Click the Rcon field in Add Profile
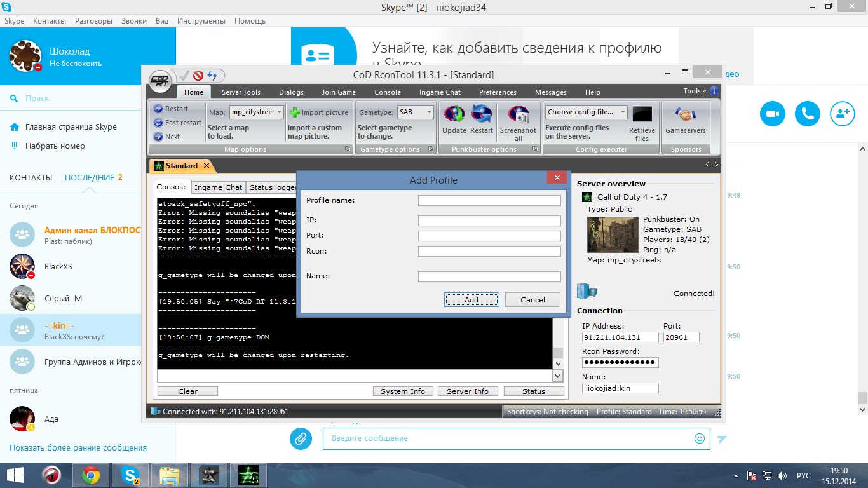 (489, 252)
